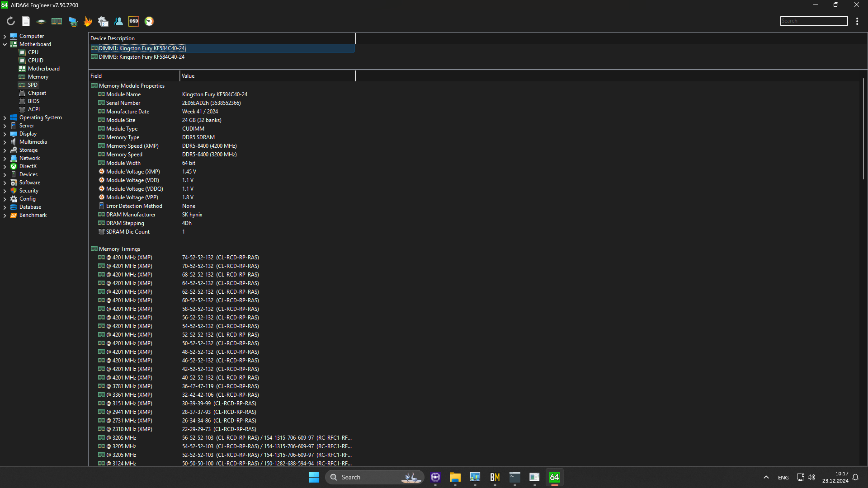
Task: Click the DirectX tree icon
Action: [14, 166]
